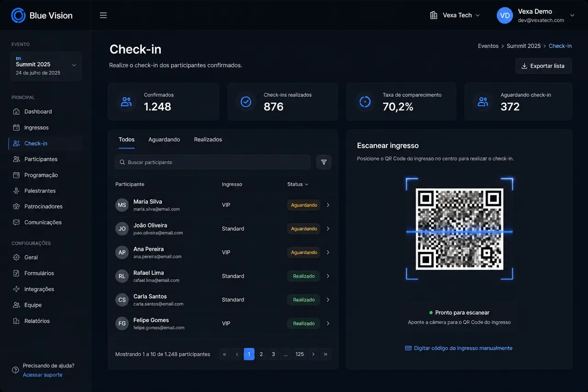Click the Aguardando check-in people icon
This screenshot has height=392, width=588.
(x=483, y=101)
